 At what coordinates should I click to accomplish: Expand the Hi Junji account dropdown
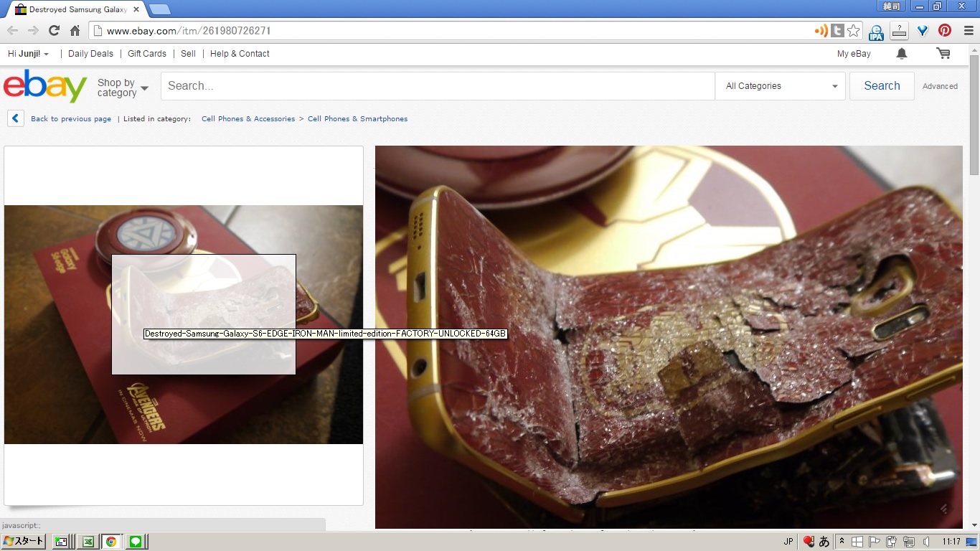click(28, 54)
